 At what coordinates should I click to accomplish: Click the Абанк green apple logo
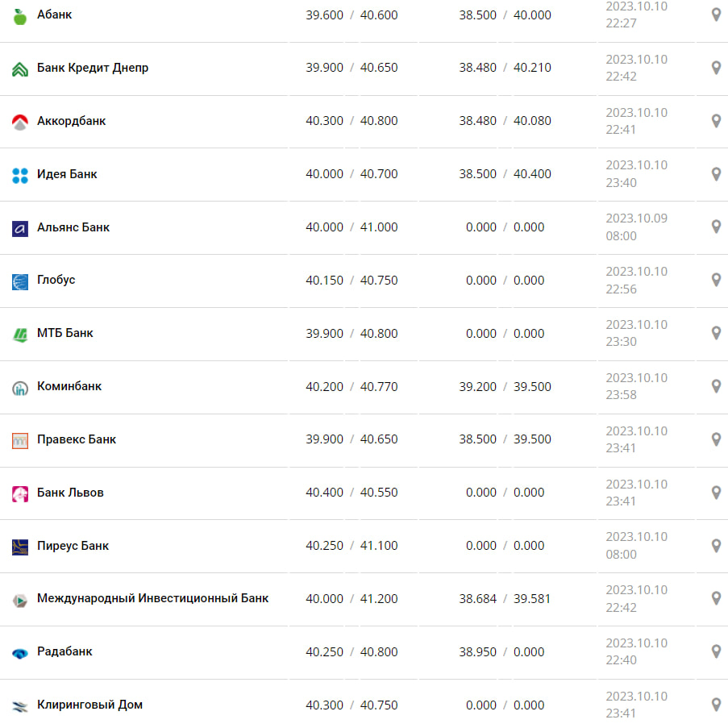20,15
